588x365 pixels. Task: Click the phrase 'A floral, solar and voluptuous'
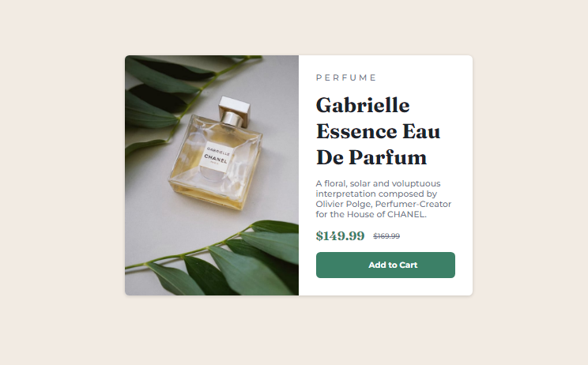coord(378,183)
